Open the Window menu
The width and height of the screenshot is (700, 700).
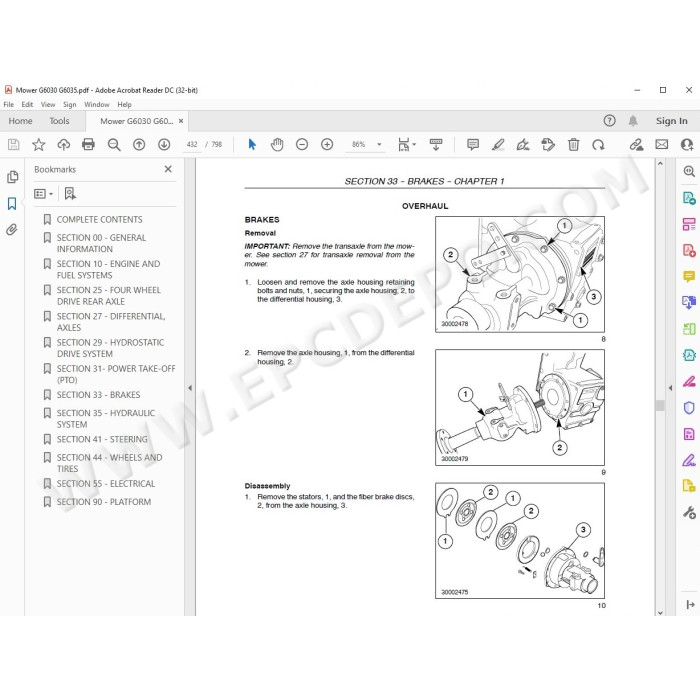tap(96, 104)
